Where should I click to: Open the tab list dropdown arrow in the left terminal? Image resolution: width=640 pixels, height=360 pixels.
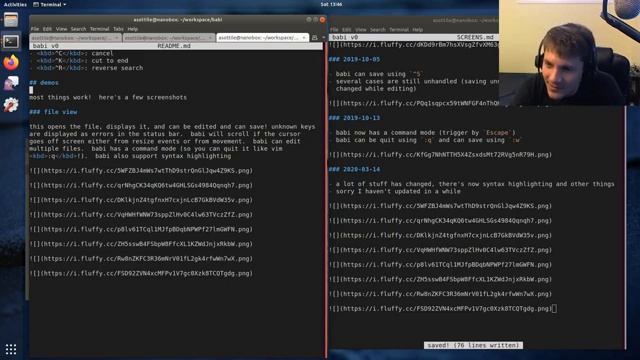pyautogui.click(x=323, y=38)
